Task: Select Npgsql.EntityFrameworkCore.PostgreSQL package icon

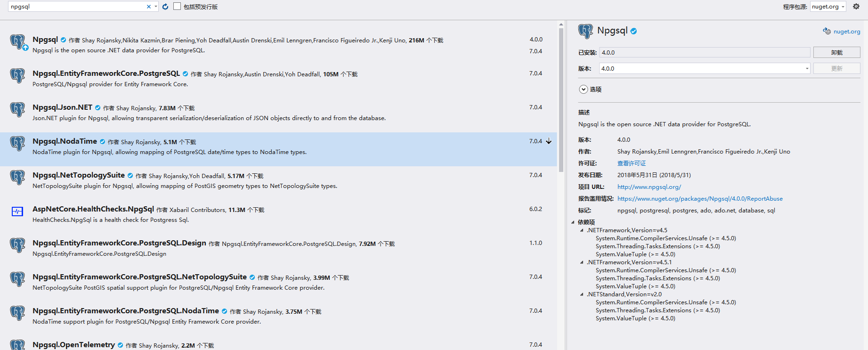Action: click(x=17, y=75)
